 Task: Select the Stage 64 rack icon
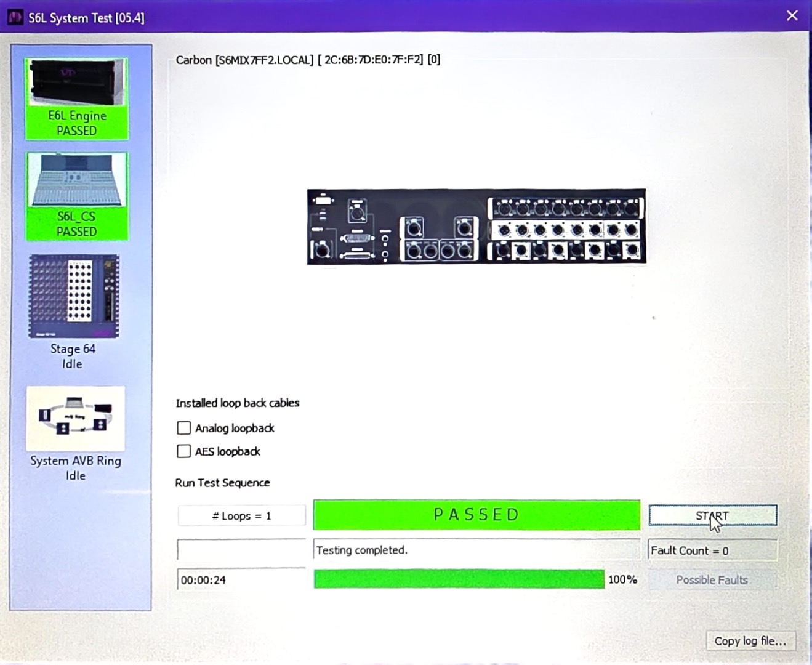74,296
